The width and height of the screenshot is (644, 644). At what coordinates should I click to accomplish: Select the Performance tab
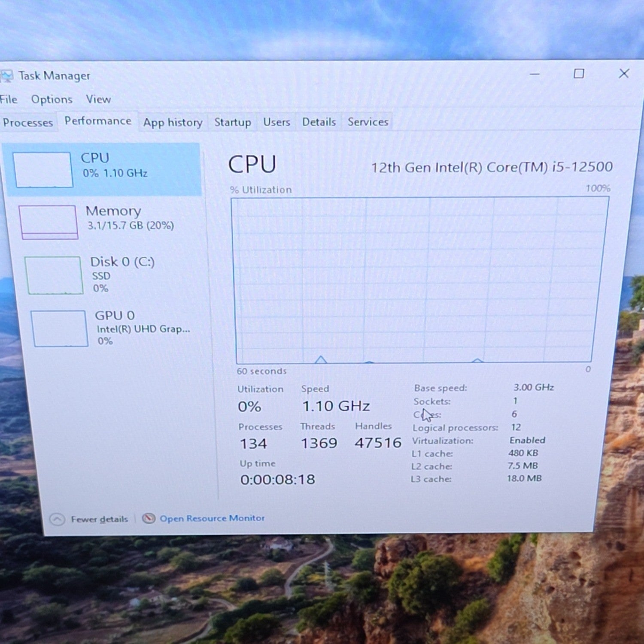[98, 121]
